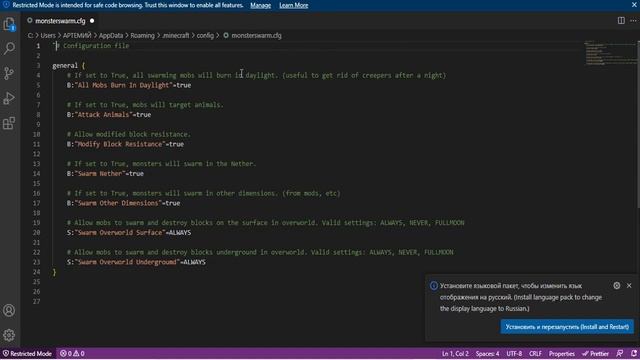Click the "Swarm Overworld Underground"=ALWAYS line
This screenshot has width=640, height=360.
[136, 262]
